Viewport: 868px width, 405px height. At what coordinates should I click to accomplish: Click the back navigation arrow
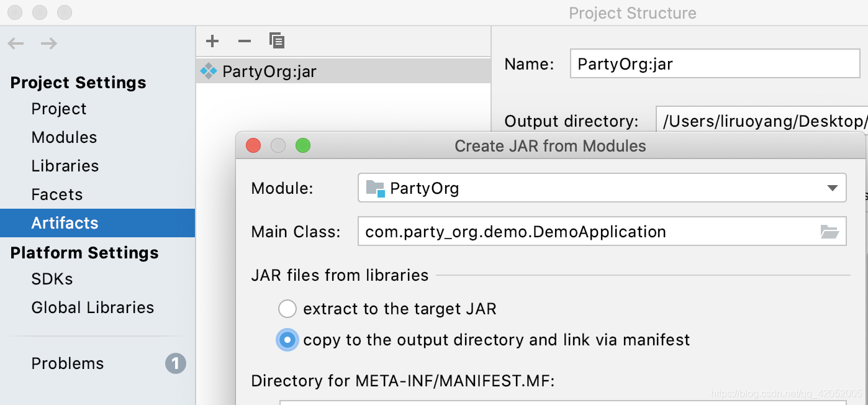16,43
